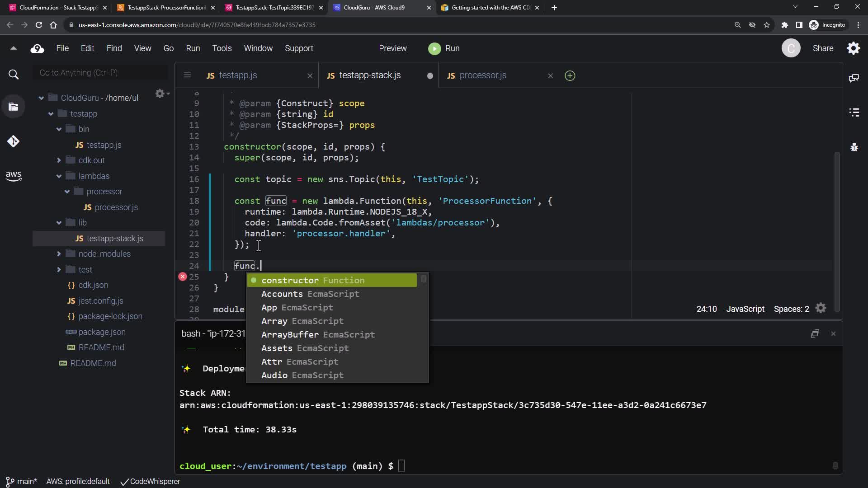
Task: Open the Tools menu
Action: point(222,48)
